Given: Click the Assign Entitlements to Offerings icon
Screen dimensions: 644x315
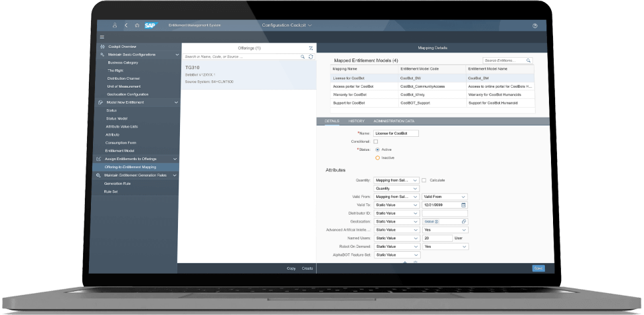Looking at the screenshot, I should point(98,159).
